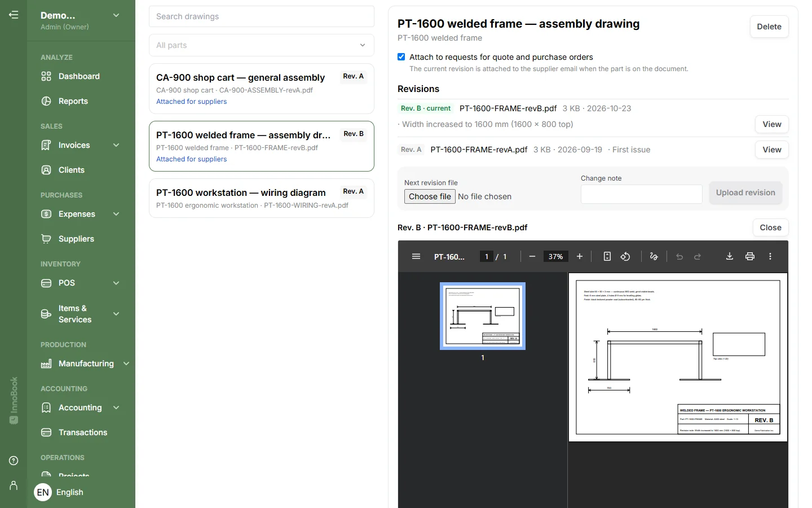The image size is (812, 508).
Task: Open the user profile icon
Action: click(14, 485)
